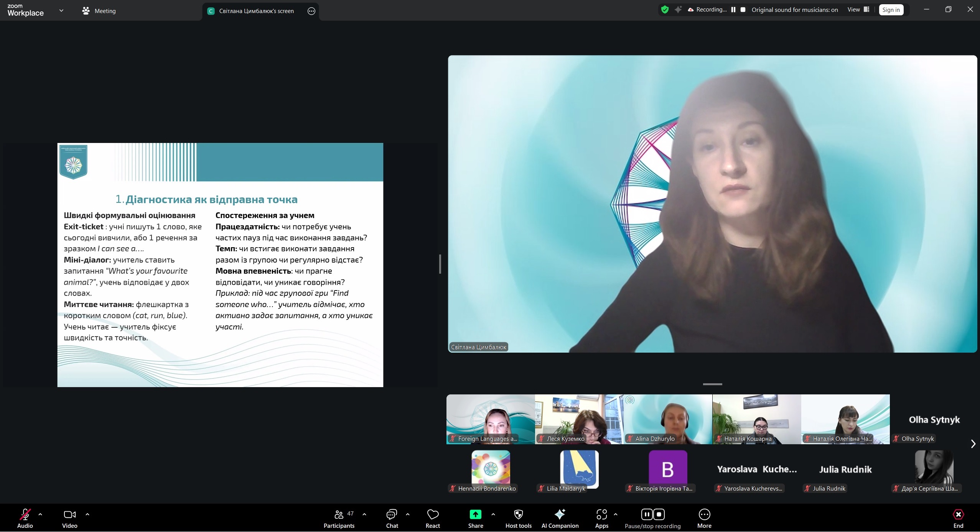Unmute the Audio microphone
980x532 pixels.
(25, 518)
